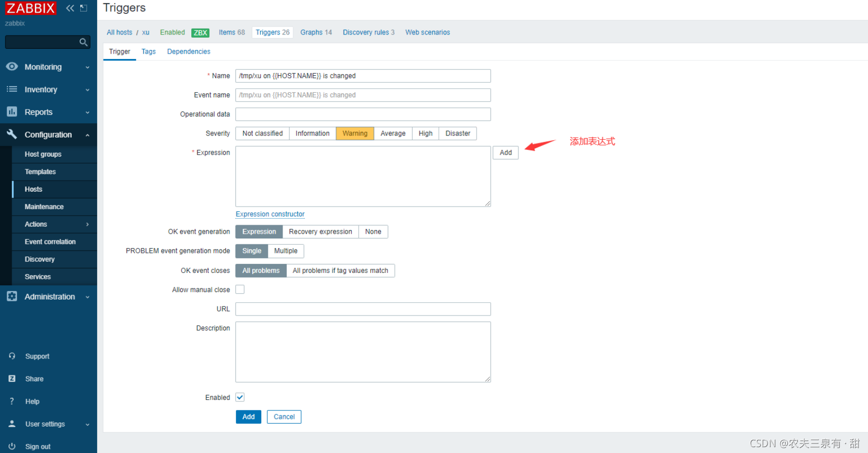This screenshot has width=868, height=453.
Task: Expand the Actions submenu arrow
Action: click(x=88, y=224)
